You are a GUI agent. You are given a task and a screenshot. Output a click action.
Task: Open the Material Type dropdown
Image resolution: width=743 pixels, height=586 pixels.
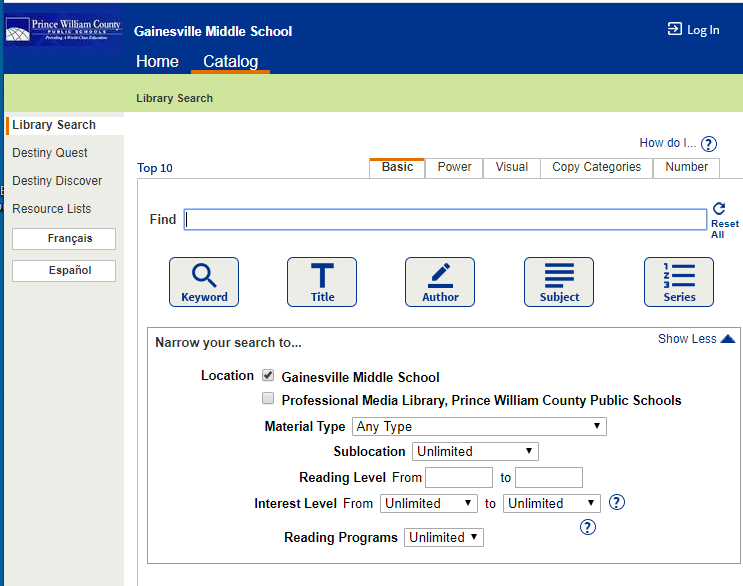click(479, 426)
